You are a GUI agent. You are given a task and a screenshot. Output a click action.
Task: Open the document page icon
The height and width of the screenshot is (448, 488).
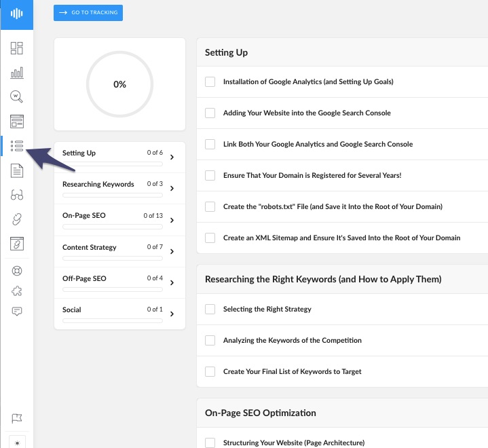pos(17,170)
